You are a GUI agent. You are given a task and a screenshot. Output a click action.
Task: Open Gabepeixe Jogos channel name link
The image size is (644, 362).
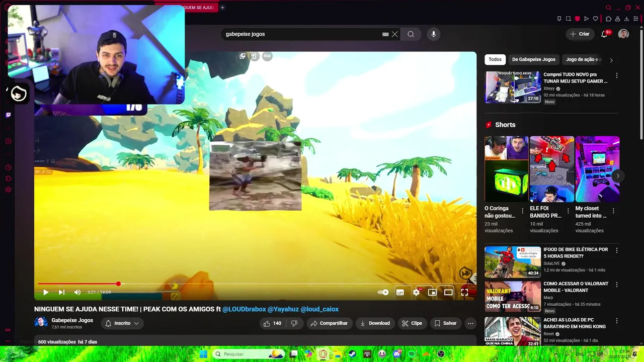[72, 320]
